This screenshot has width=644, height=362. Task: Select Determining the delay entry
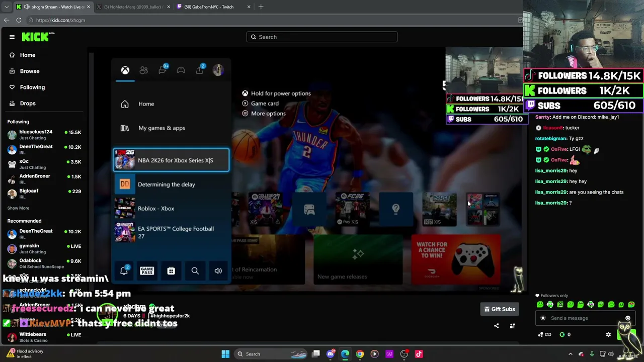[x=171, y=185]
